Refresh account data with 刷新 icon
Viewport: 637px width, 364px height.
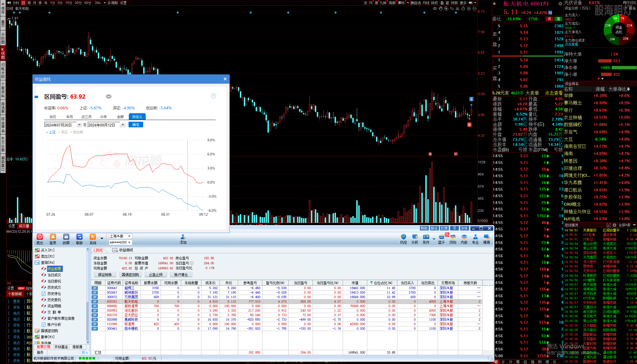pyautogui.click(x=79, y=239)
